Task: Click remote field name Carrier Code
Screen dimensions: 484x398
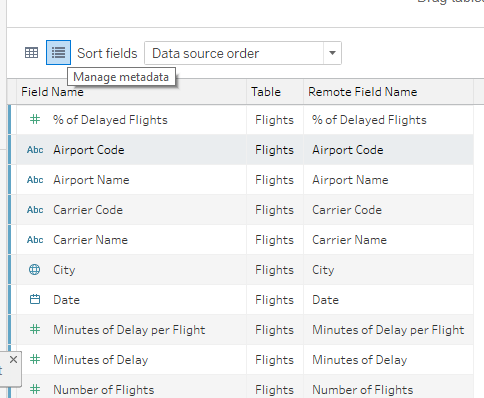Action: pos(347,210)
